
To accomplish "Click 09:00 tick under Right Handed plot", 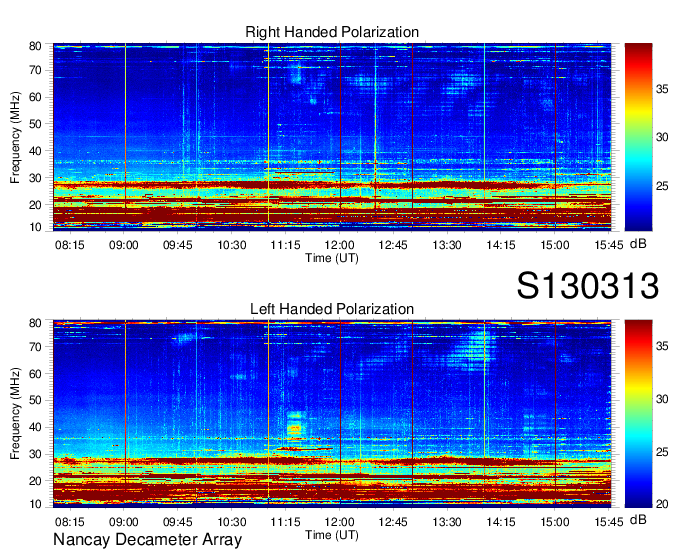I will pos(124,245).
